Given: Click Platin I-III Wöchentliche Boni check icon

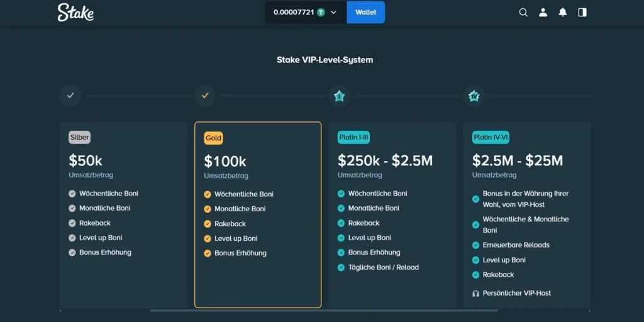Looking at the screenshot, I should [341, 194].
